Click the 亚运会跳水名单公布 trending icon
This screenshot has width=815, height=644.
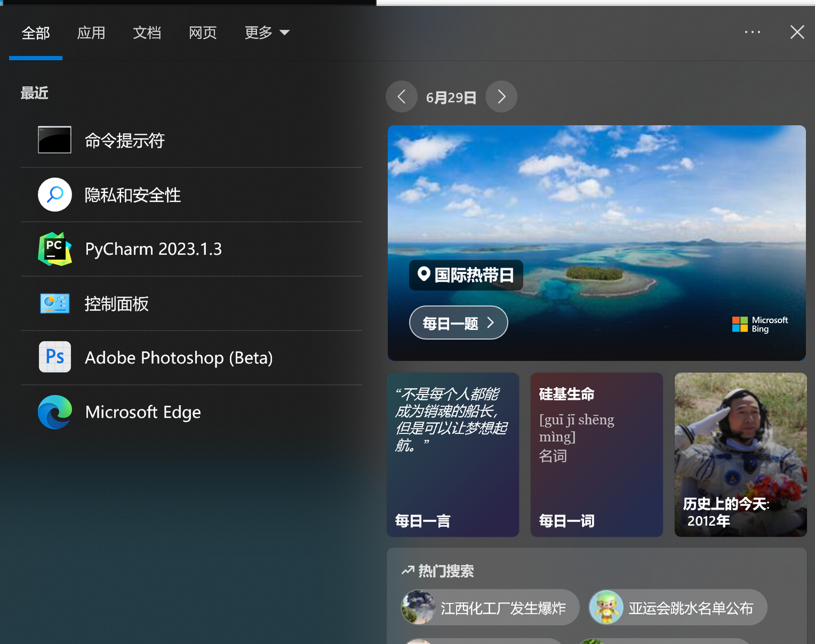pyautogui.click(x=607, y=607)
